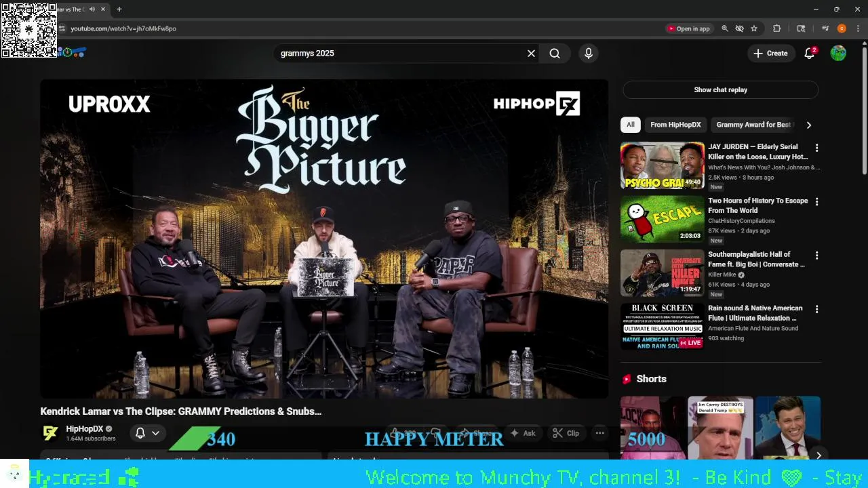868x488 pixels.
Task: Open the ChatHistoryCompilations channel name
Action: (741, 221)
